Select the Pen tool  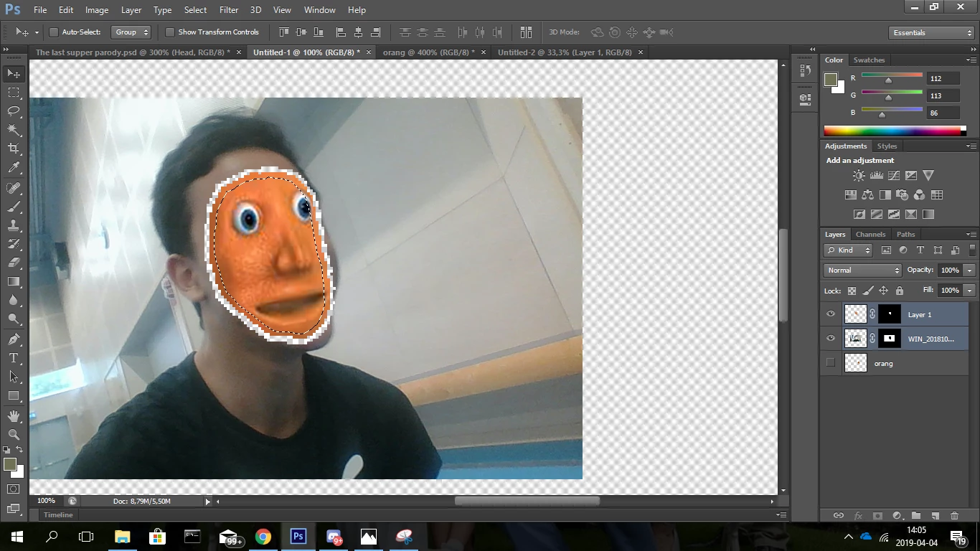tap(14, 339)
